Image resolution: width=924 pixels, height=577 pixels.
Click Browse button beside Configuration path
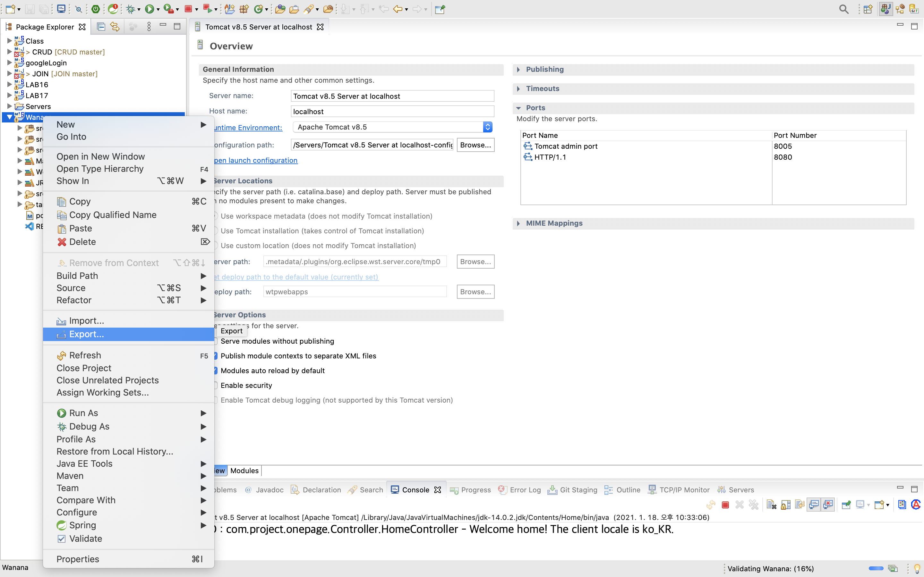(x=475, y=145)
